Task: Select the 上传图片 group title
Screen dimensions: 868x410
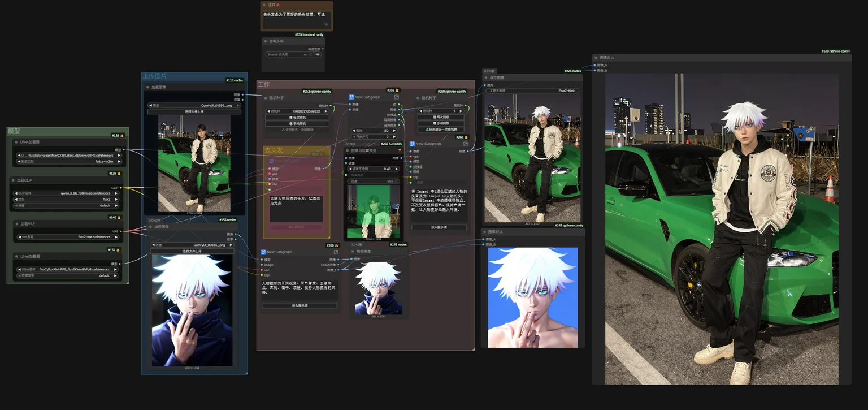Action: (x=154, y=76)
